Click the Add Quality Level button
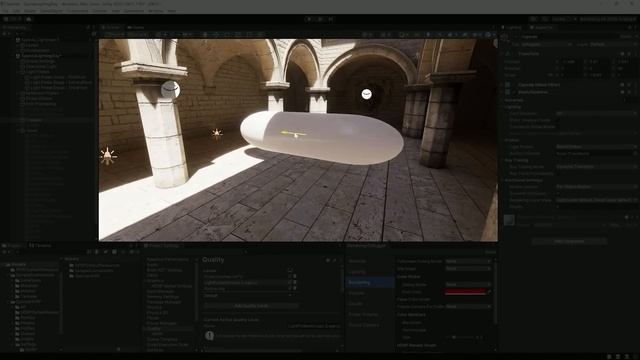Screen dimensions: 640x360 (x=251, y=306)
